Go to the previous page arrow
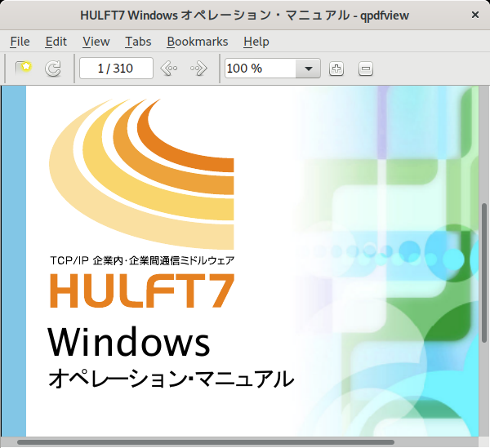Image resolution: width=490 pixels, height=448 pixels. (x=169, y=69)
